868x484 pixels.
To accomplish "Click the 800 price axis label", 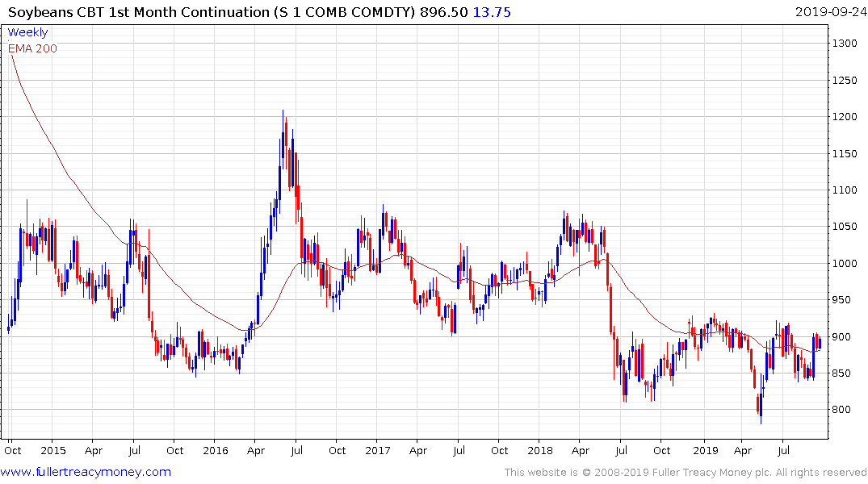I will coord(842,410).
